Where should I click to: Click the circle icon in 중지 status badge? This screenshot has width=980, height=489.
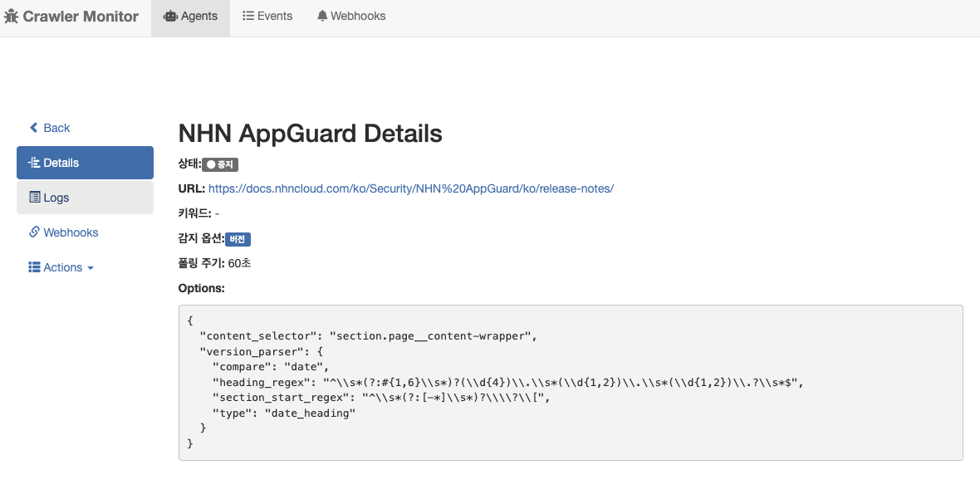coord(211,165)
